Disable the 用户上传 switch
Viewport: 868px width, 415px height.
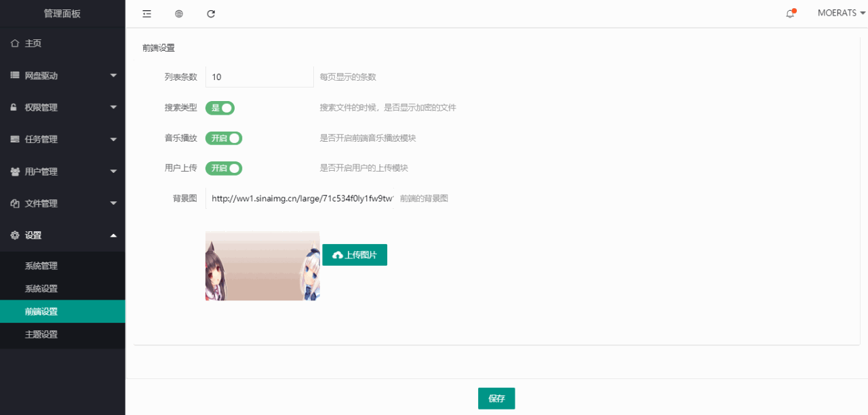224,168
